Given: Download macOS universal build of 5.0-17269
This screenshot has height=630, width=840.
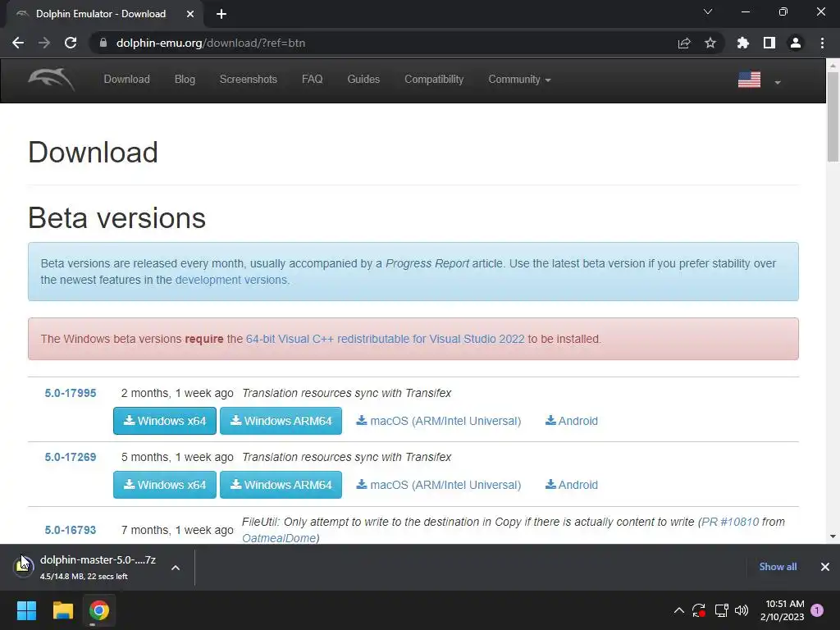Looking at the screenshot, I should click(439, 485).
